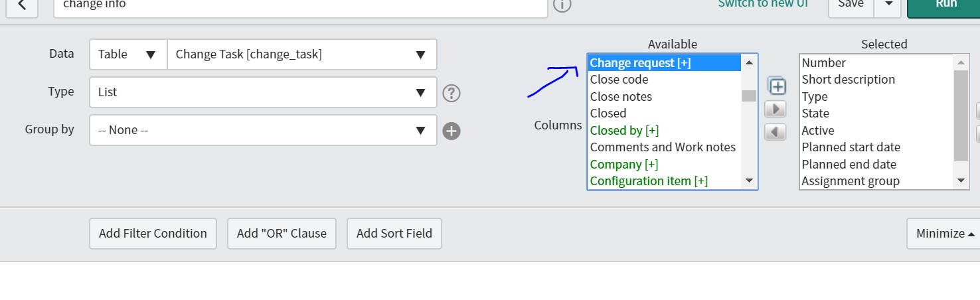This screenshot has height=300, width=980.
Task: Click Add Sort Field button
Action: (x=394, y=234)
